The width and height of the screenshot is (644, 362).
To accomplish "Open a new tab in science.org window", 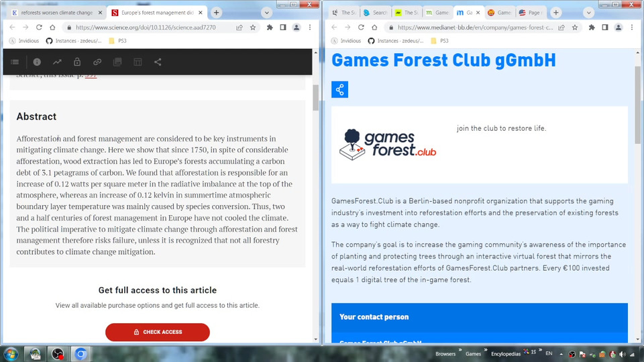I will pyautogui.click(x=217, y=13).
